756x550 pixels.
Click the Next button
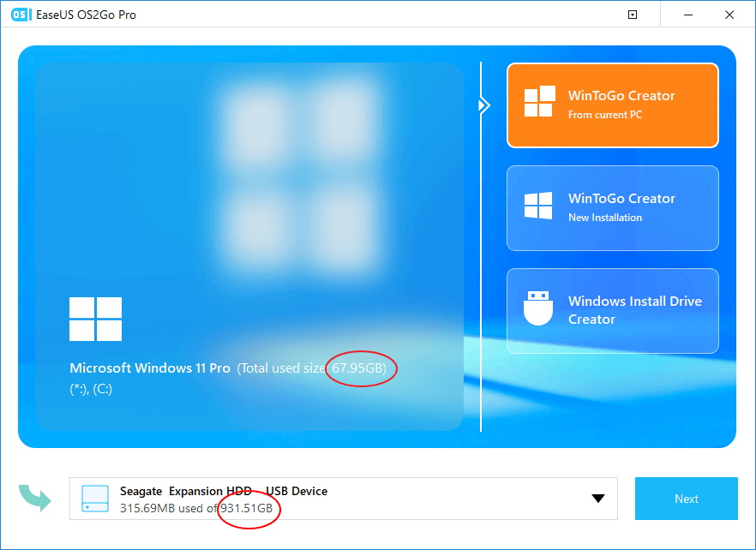[686, 499]
